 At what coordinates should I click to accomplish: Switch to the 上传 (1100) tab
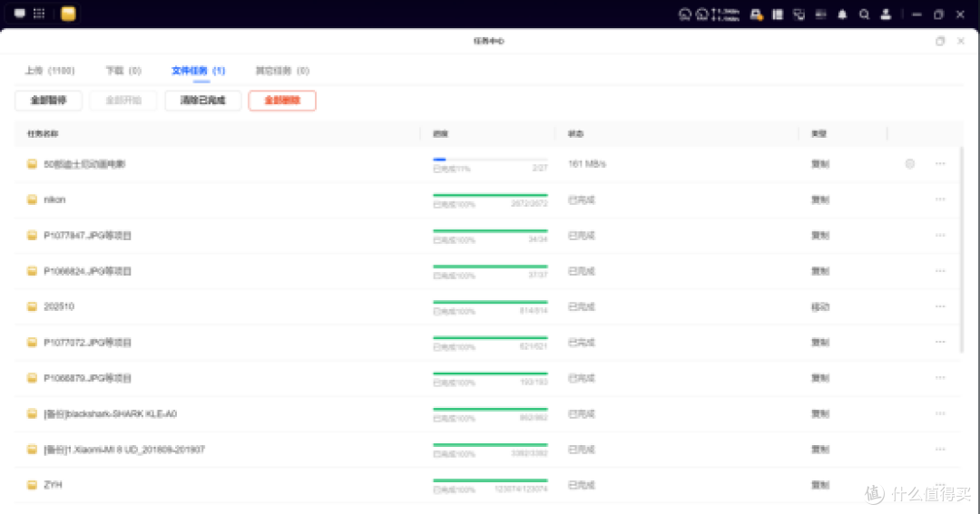[x=49, y=71]
